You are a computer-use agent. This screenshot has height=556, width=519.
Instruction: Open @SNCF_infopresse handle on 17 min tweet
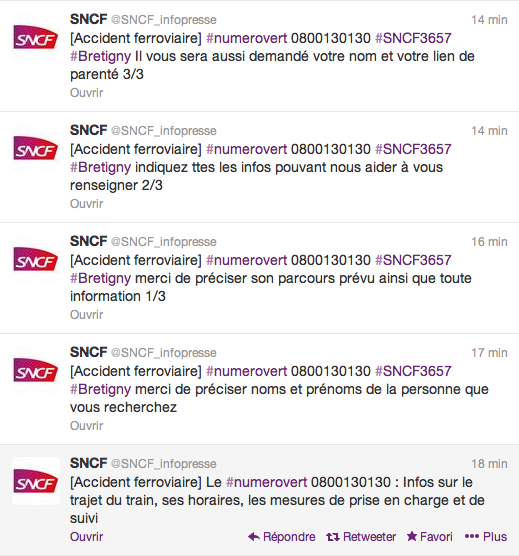click(x=164, y=353)
